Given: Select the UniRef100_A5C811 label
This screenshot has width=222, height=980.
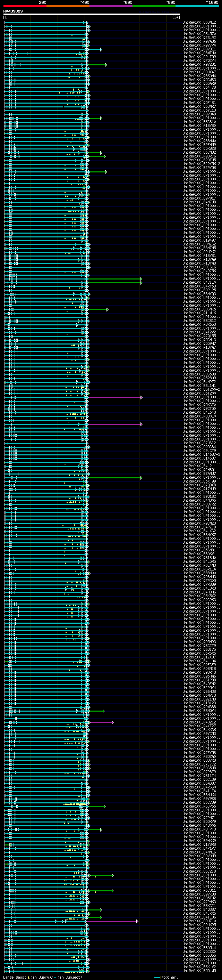Looking at the screenshot, I should point(199,890).
